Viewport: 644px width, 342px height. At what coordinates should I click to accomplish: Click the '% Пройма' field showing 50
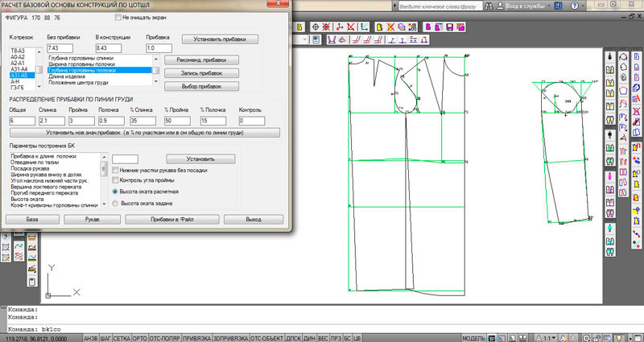click(x=177, y=122)
